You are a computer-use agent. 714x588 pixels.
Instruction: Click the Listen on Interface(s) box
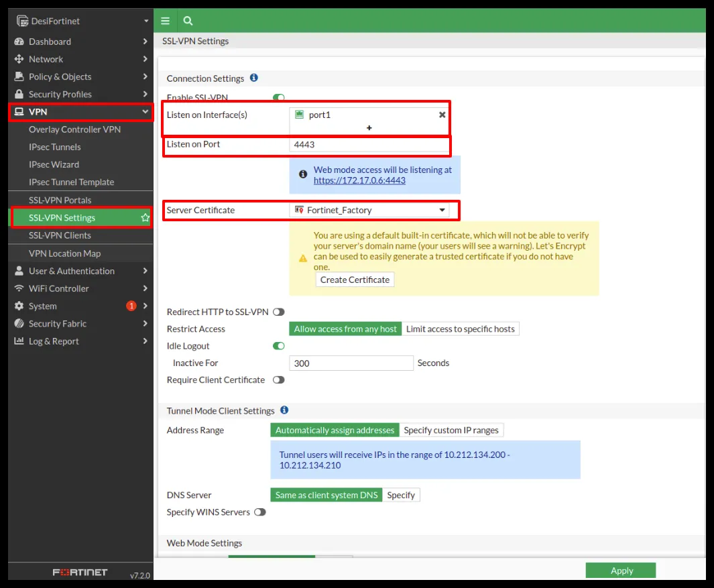(x=369, y=121)
